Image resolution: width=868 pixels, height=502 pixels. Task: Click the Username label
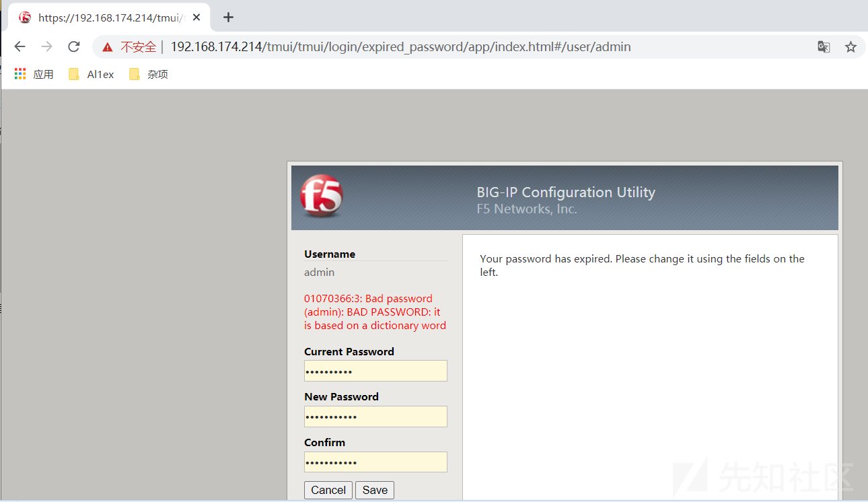click(x=330, y=254)
